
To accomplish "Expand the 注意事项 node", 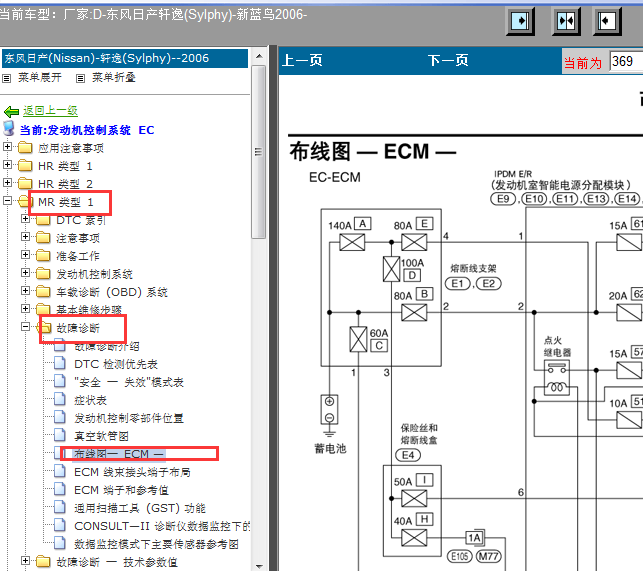I will point(25,237).
